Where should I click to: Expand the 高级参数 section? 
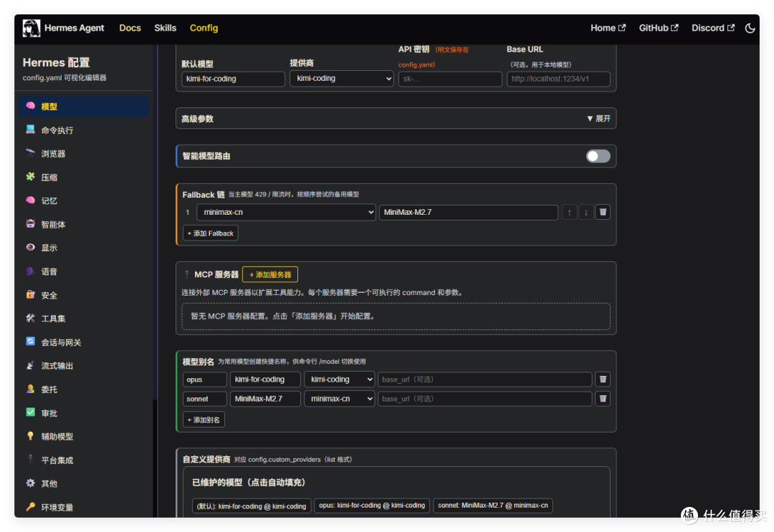tap(598, 118)
